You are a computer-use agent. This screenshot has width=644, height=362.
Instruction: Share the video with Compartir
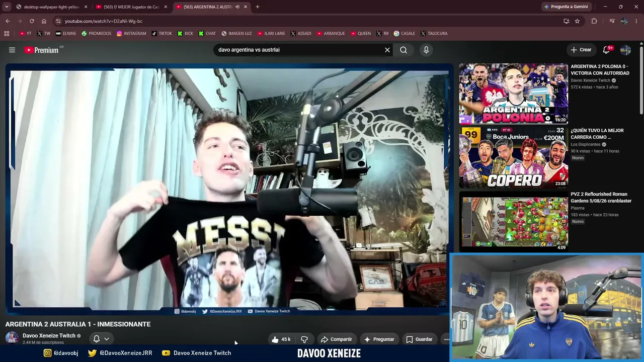click(x=336, y=339)
